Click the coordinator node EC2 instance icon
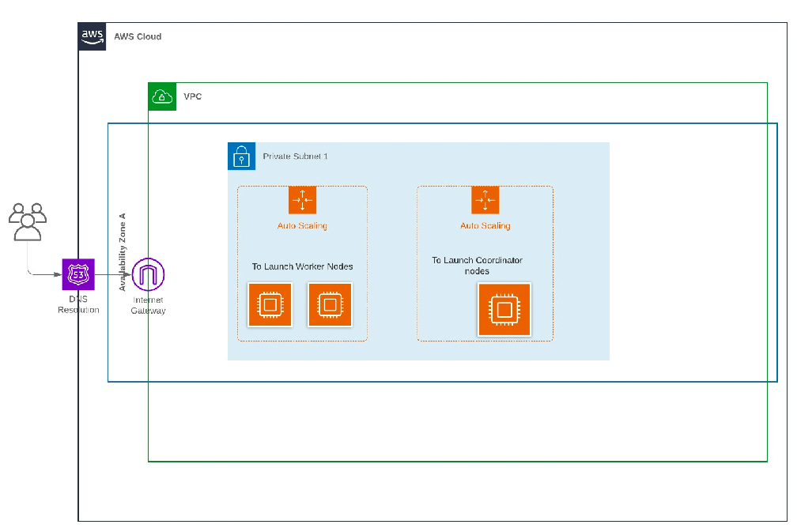This screenshot has height=532, width=797. click(504, 309)
